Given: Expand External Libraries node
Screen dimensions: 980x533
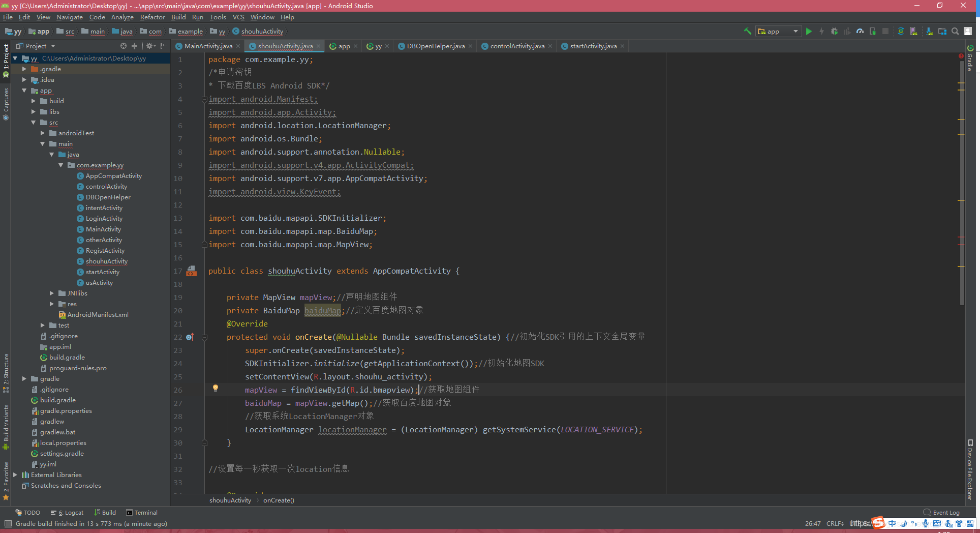Looking at the screenshot, I should tap(15, 475).
